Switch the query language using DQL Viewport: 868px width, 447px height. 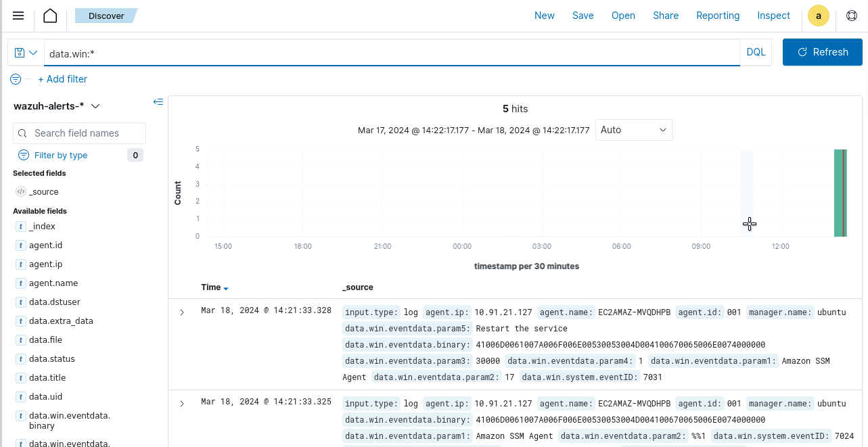point(756,52)
